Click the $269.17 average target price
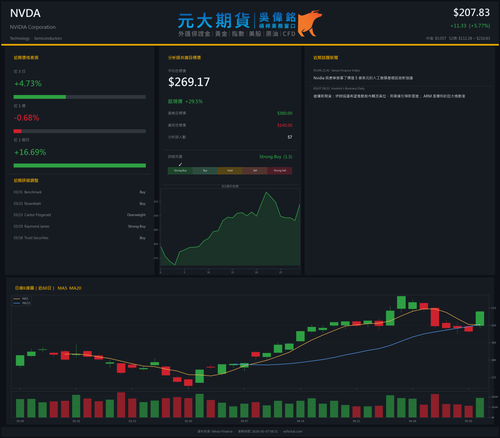 point(189,82)
